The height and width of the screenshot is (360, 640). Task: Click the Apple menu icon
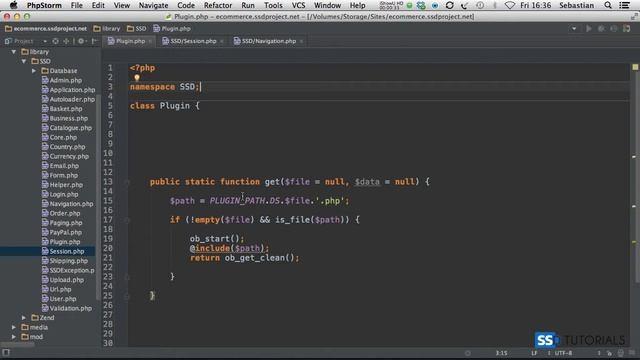click(x=13, y=5)
